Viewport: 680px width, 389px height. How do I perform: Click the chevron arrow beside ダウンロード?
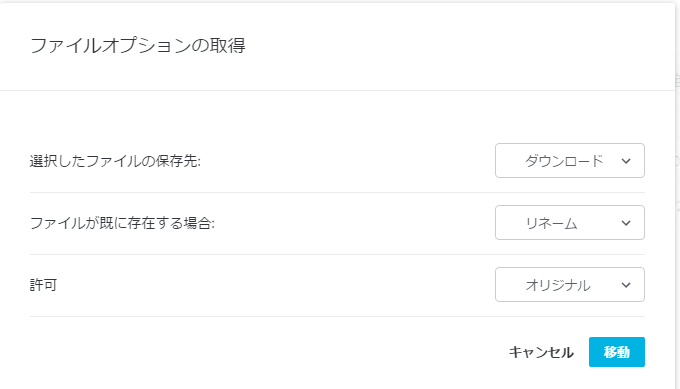click(626, 161)
